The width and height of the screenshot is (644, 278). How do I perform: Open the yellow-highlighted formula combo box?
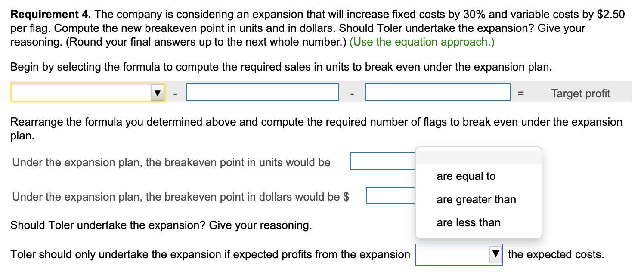coord(86,92)
